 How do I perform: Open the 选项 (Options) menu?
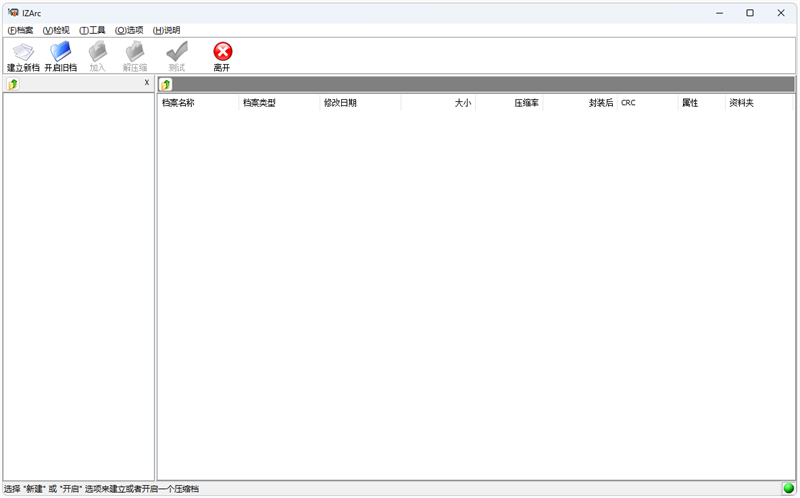[x=129, y=30]
